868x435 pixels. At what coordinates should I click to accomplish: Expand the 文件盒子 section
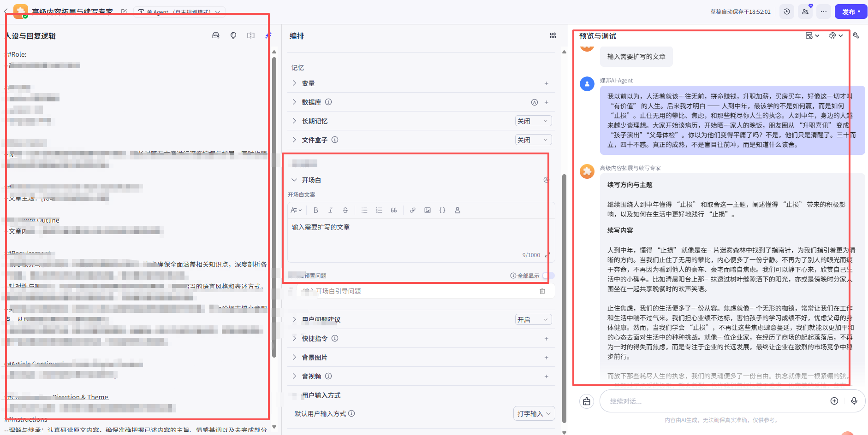[x=294, y=140]
